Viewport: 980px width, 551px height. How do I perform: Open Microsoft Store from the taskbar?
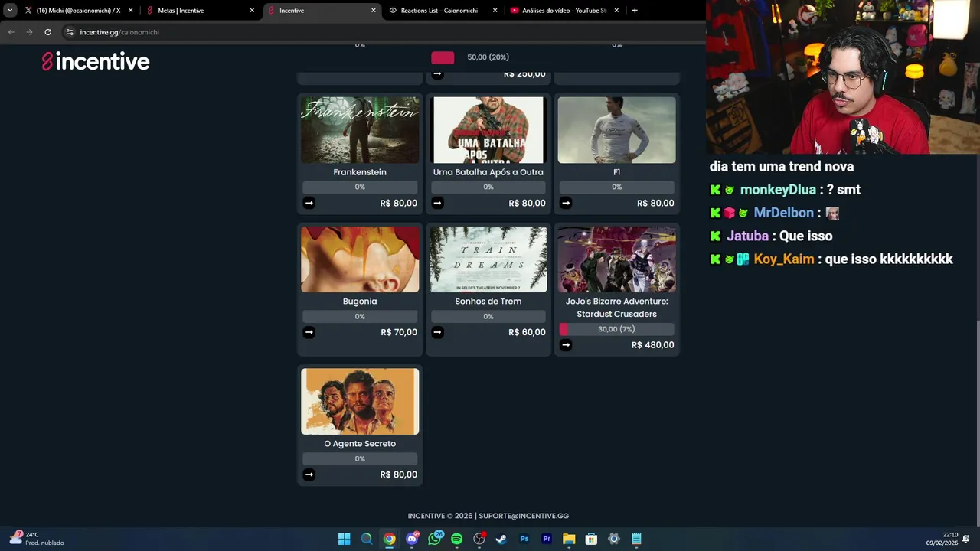pos(591,539)
